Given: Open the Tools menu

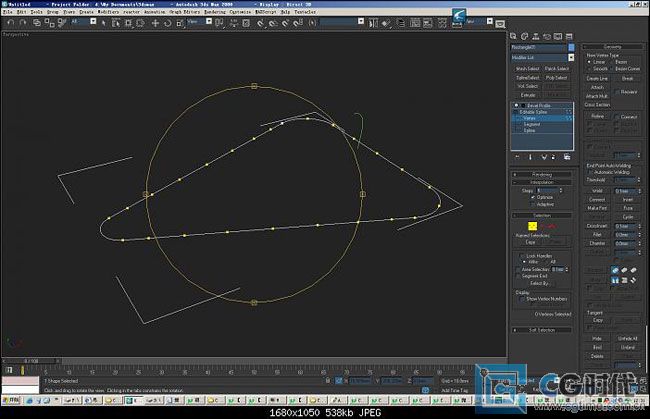Looking at the screenshot, I should 36,12.
